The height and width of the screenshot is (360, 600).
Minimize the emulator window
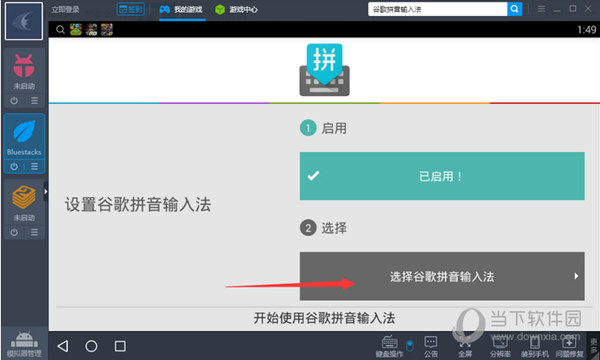(557, 9)
